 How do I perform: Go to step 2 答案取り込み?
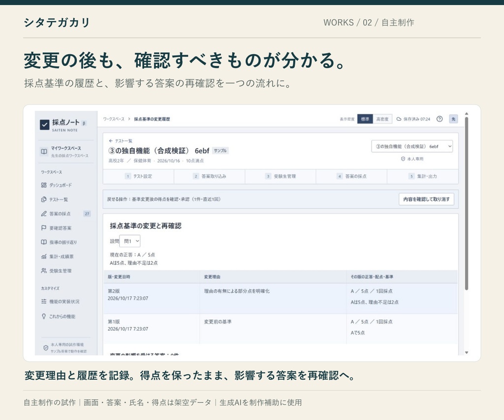click(210, 176)
